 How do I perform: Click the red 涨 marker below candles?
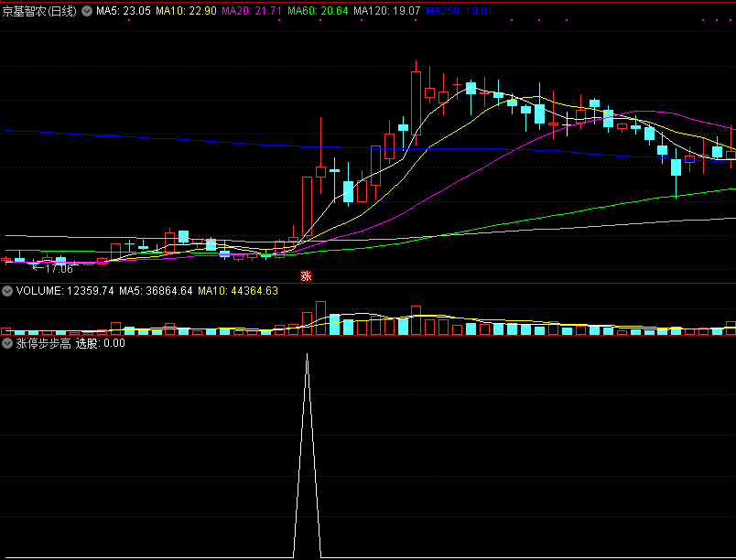pyautogui.click(x=306, y=275)
